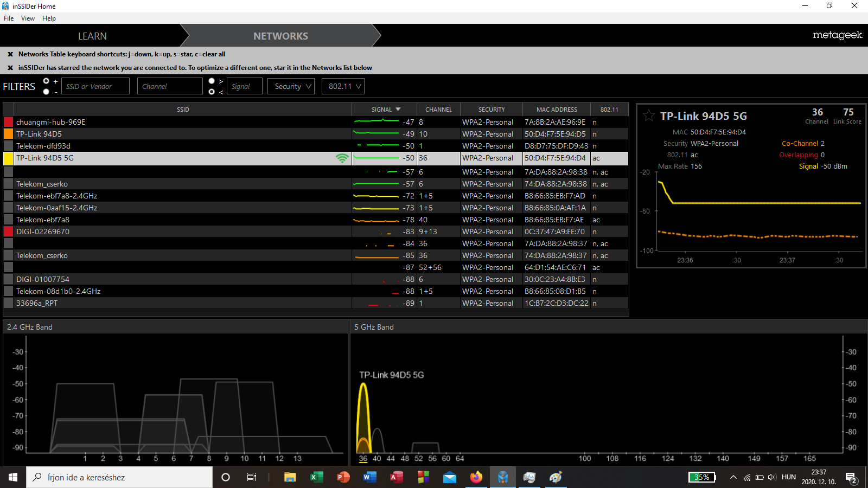Open Cortana from the taskbar
The width and height of the screenshot is (868, 488).
[x=226, y=477]
